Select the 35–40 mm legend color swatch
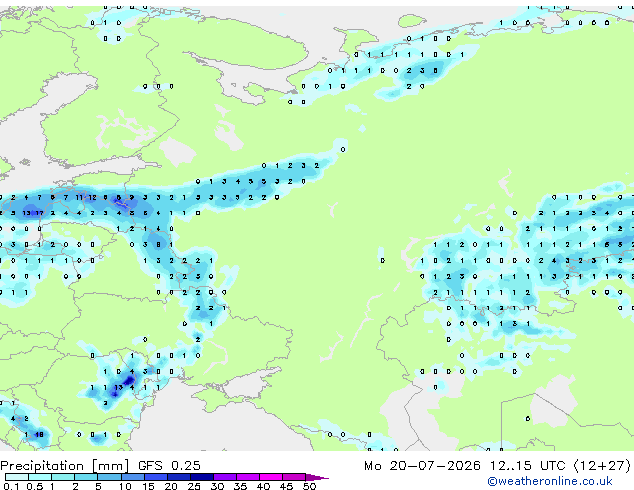Image resolution: width=634 pixels, height=490 pixels. click(x=248, y=477)
